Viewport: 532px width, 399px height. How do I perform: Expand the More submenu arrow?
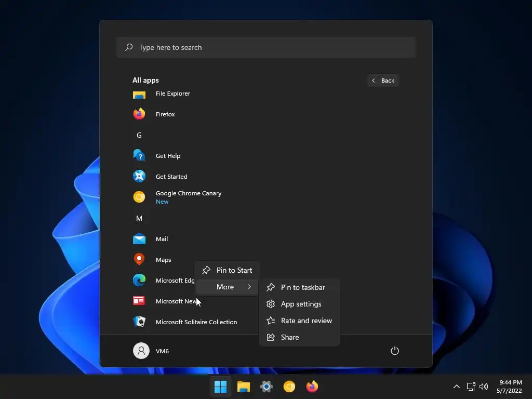pos(249,287)
